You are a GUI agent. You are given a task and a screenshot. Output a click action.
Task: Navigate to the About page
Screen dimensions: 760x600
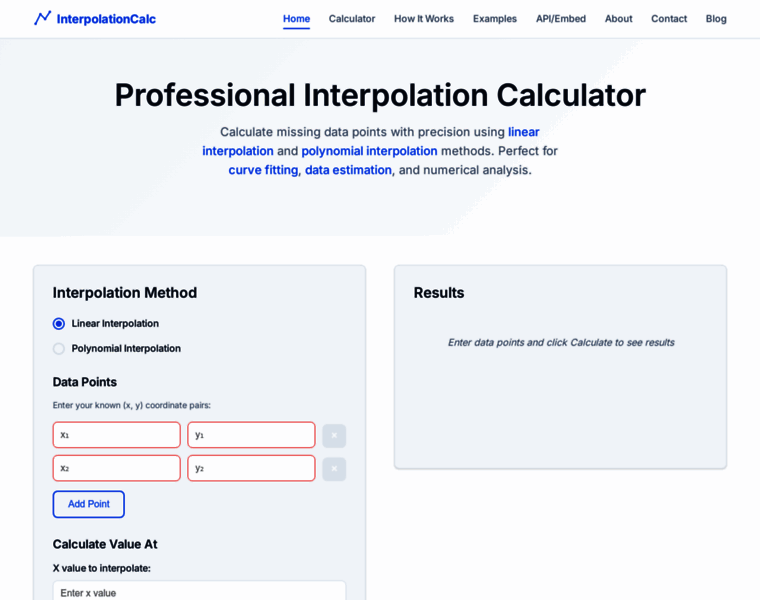click(618, 18)
